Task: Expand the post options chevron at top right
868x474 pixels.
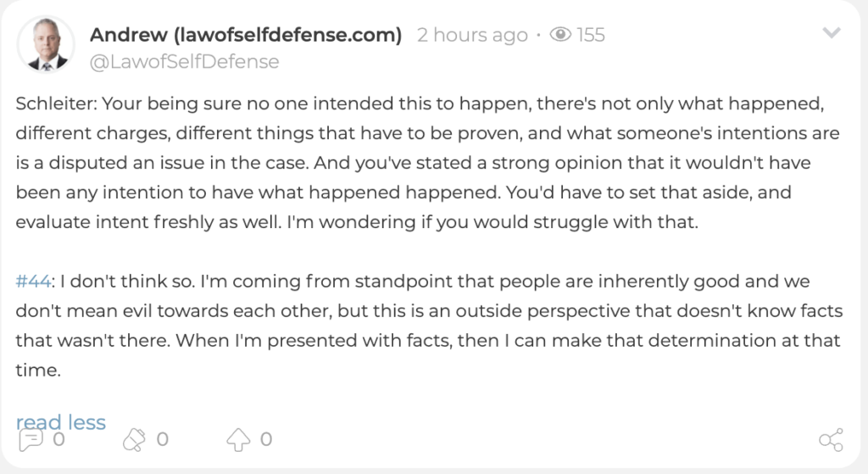Action: pyautogui.click(x=831, y=33)
